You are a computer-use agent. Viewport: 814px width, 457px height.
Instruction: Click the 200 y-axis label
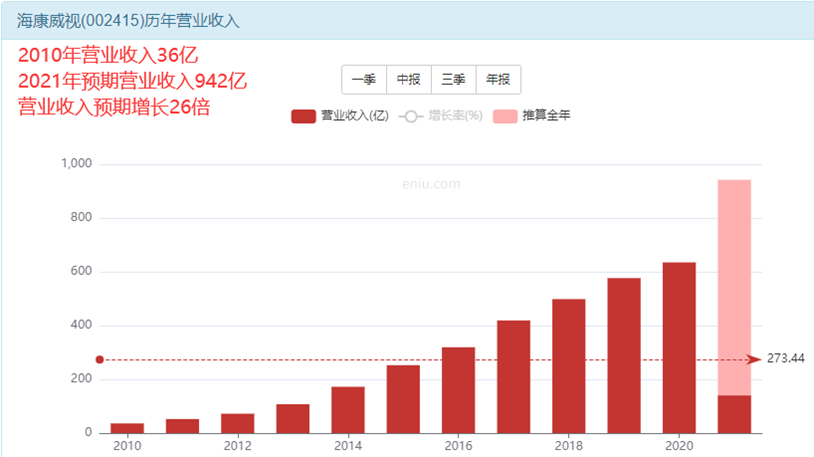coord(81,379)
